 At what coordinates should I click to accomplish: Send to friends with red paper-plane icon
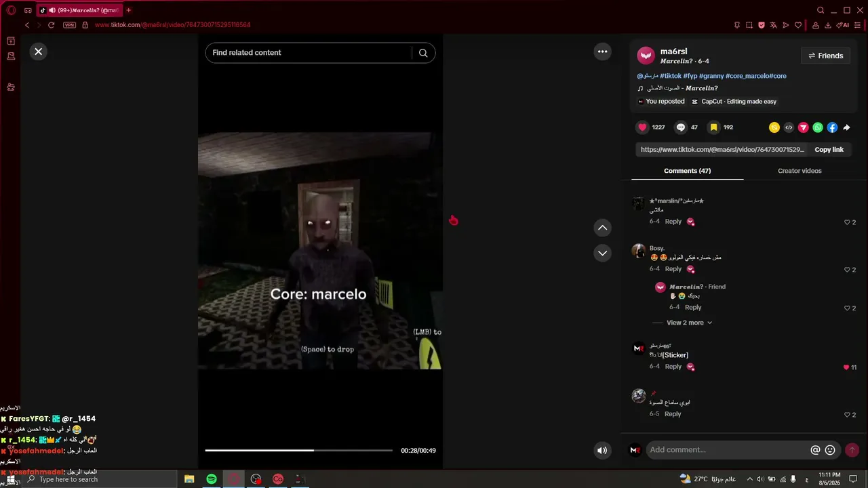click(x=803, y=127)
